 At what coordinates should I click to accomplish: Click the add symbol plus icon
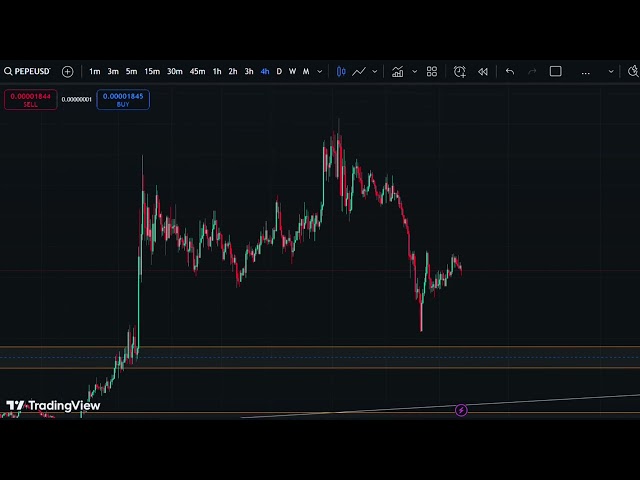point(67,71)
